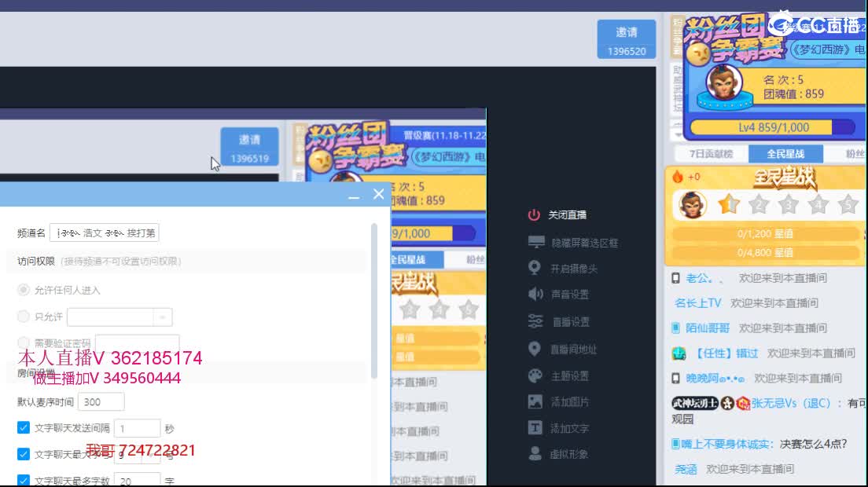
Task: Click the webcam icon for 开启摄像头
Action: pos(534,268)
